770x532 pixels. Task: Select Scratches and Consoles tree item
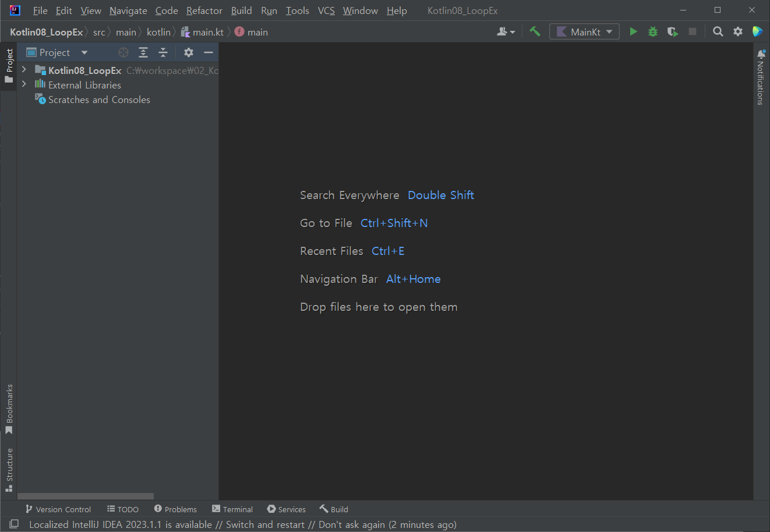click(x=99, y=100)
